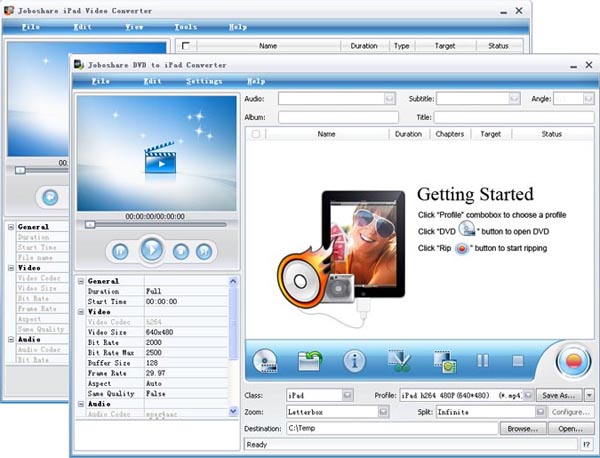Toggle select-all checkbox in DVD title list
This screenshot has height=458, width=600.
(256, 134)
